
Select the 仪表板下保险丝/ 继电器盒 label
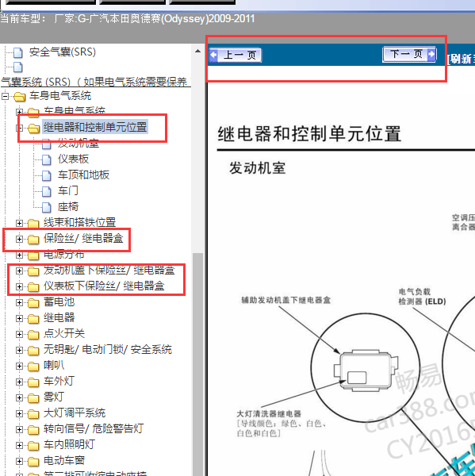pyautogui.click(x=104, y=286)
